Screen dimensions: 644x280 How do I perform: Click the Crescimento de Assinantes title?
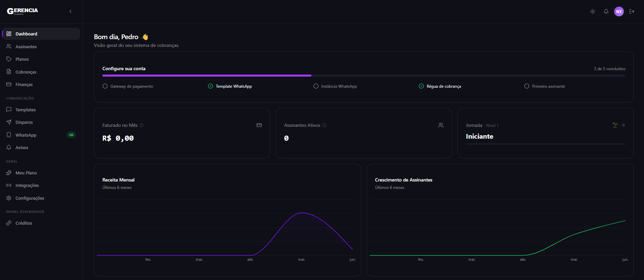[404, 180]
